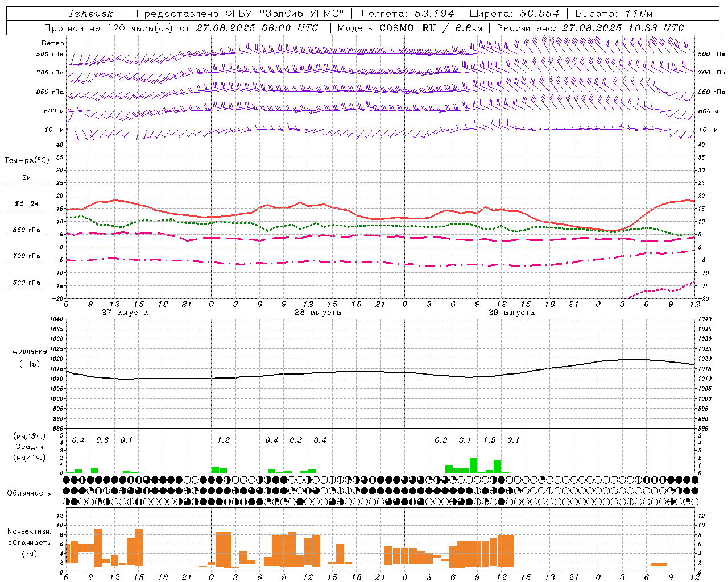Click the '1.9' precipitation amount

click(x=489, y=440)
